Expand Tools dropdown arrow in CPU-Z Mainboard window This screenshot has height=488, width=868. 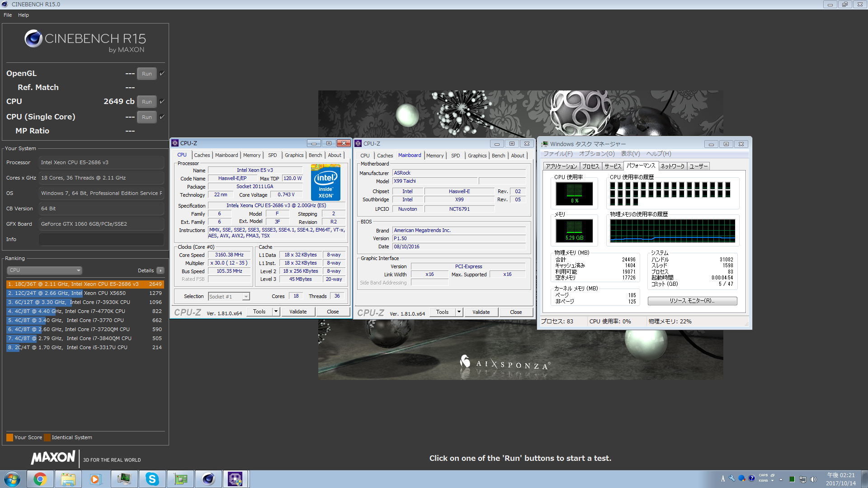point(459,312)
